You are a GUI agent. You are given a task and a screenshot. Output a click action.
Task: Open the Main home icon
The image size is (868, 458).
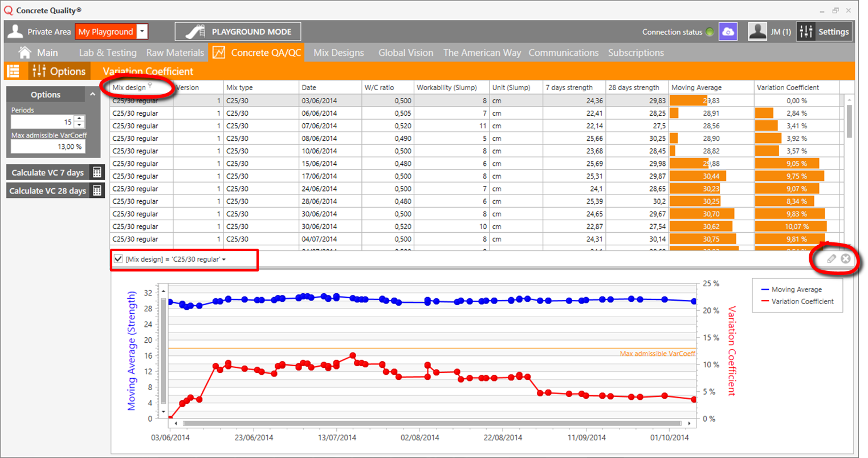(x=25, y=52)
